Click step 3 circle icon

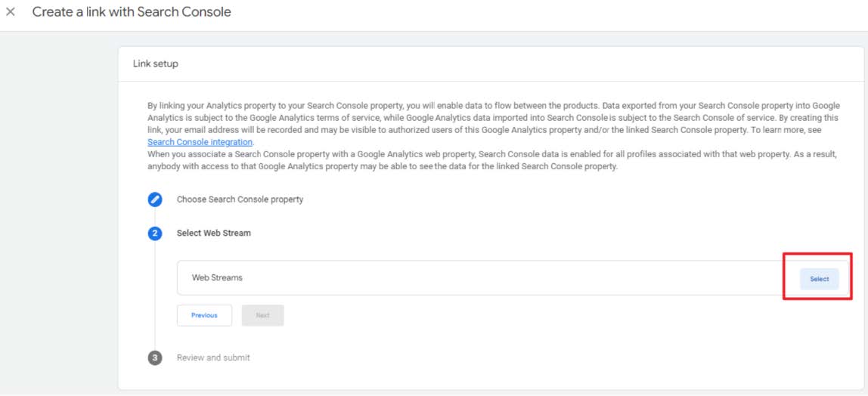click(x=155, y=358)
